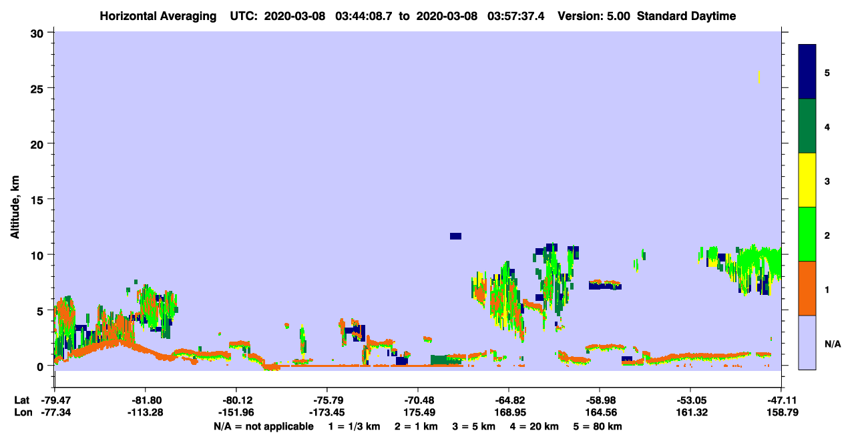Click longitude value 164.56
Screen dimensions: 868x445
pos(600,412)
